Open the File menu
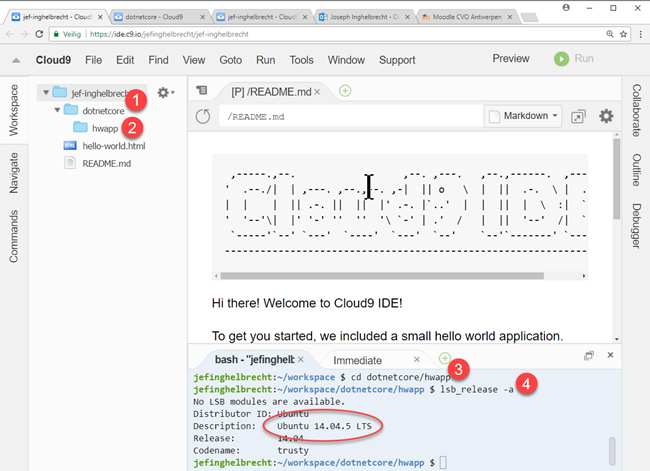Screen dimensions: 650x471 pos(93,60)
